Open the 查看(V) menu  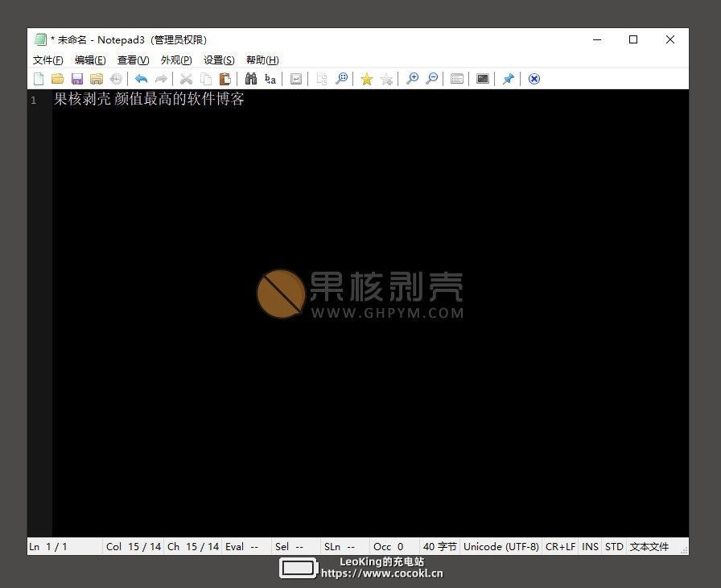click(133, 60)
